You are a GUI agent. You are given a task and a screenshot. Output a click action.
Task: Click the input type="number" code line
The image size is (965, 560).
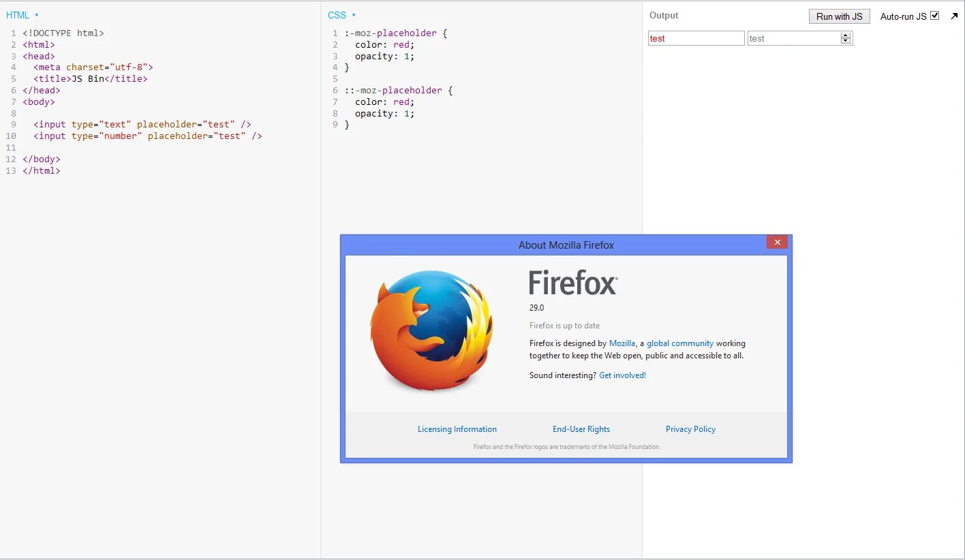pyautogui.click(x=148, y=136)
